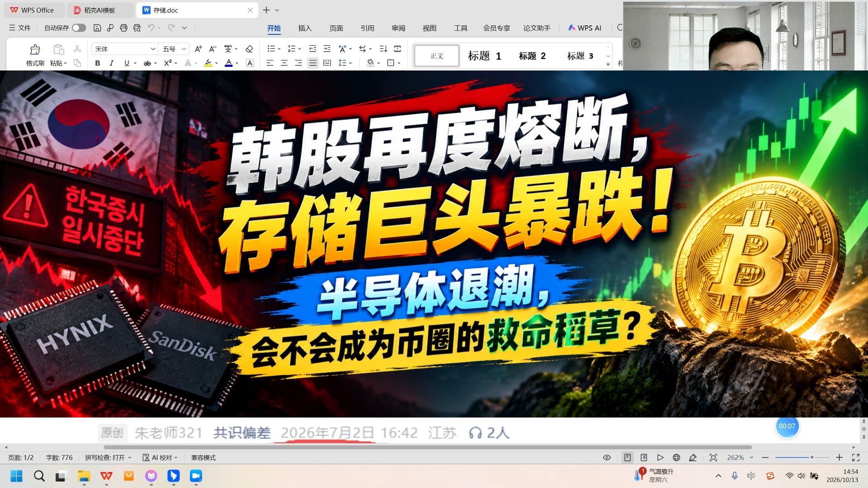Click Undo arrow icon
Image resolution: width=868 pixels, height=488 pixels.
click(x=151, y=28)
